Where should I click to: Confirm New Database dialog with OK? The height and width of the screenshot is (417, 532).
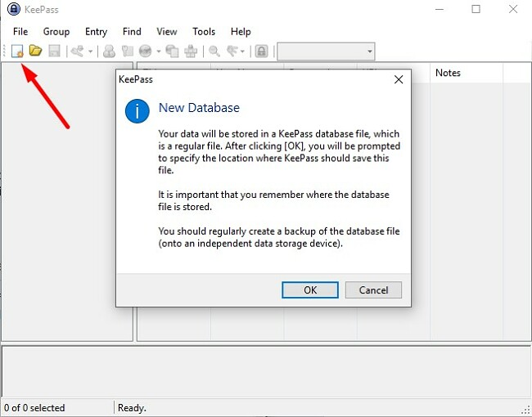coord(310,290)
